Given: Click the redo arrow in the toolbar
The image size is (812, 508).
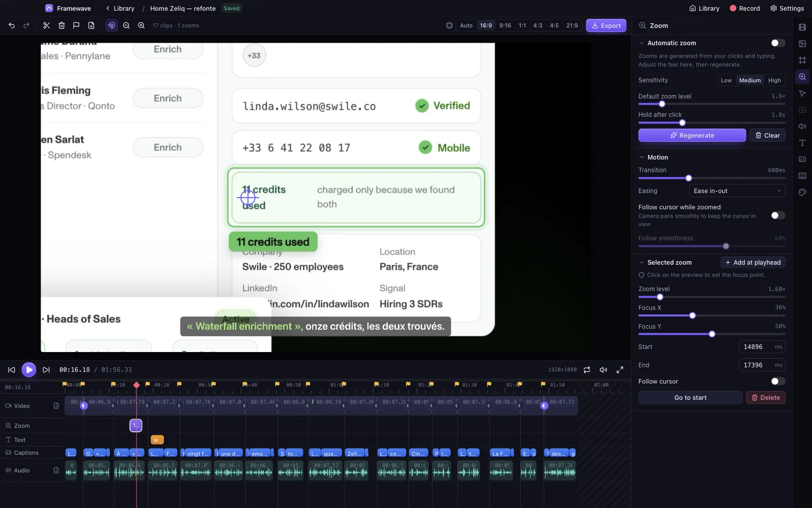Looking at the screenshot, I should [x=26, y=25].
